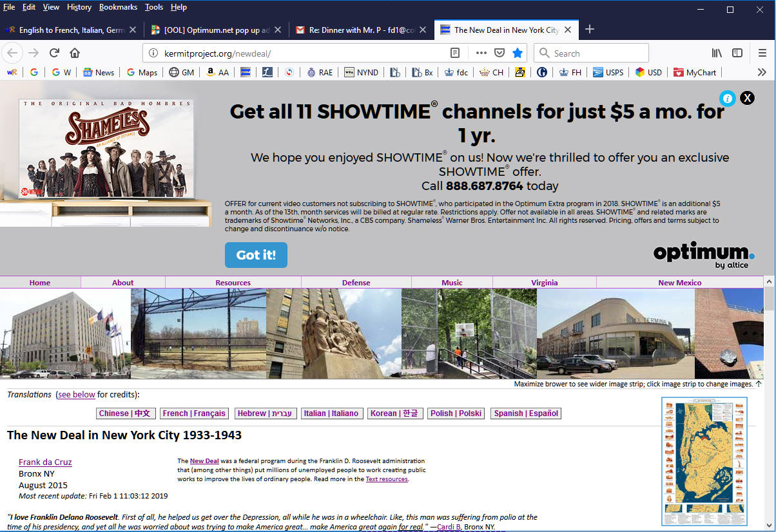Open the History menu

pyautogui.click(x=79, y=7)
